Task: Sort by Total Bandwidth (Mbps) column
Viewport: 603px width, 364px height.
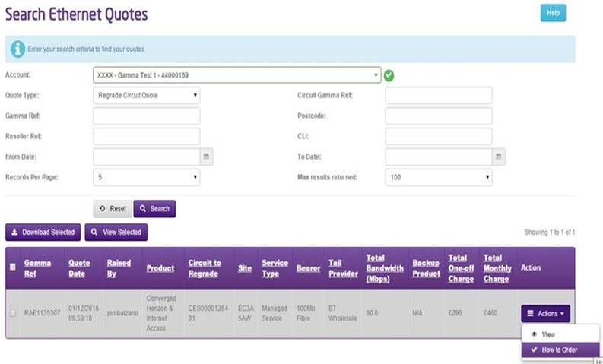Action: 385,268
